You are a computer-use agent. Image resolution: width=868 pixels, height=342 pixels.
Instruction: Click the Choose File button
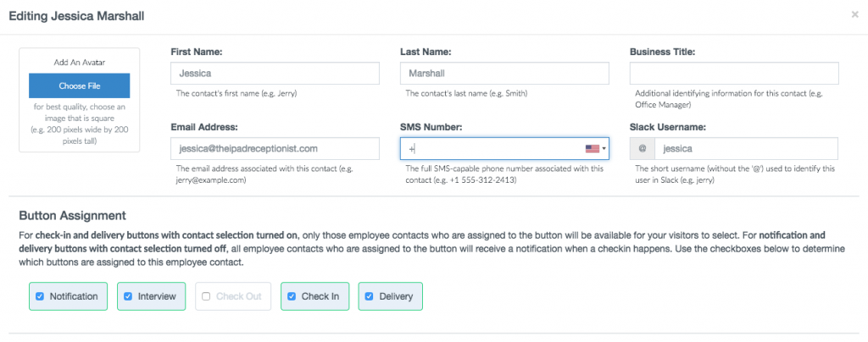pos(80,85)
